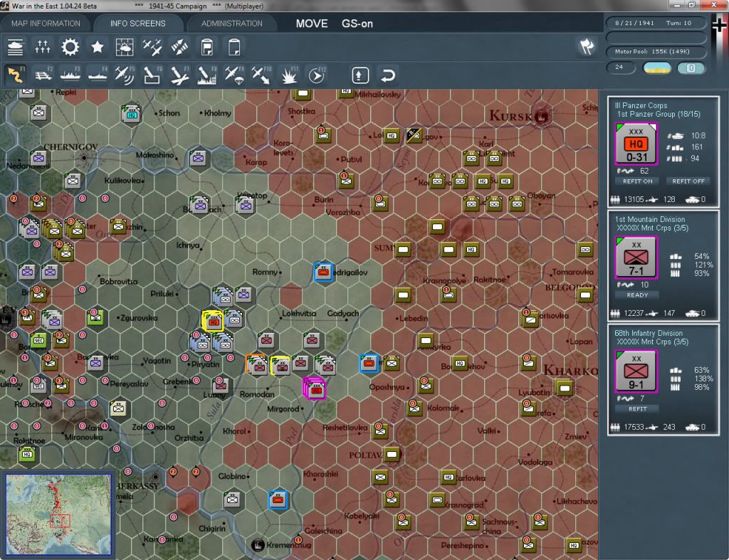Select the magenta-highlighted HQ stack near Mirgorod
The image size is (729, 560).
click(315, 388)
